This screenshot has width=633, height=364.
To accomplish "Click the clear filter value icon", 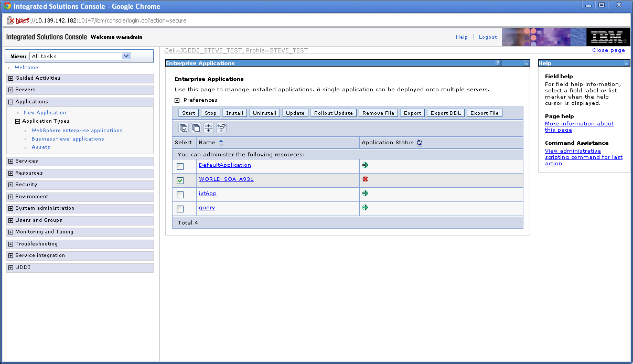I will pos(221,128).
